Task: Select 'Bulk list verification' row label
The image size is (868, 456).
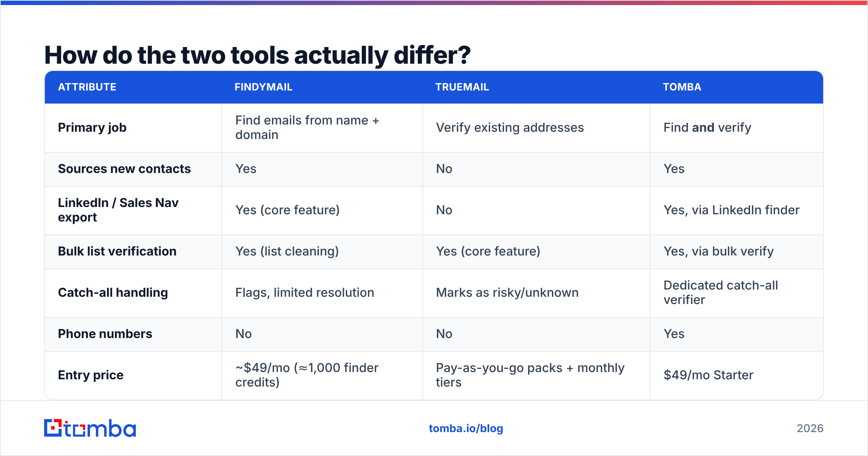Action: [117, 252]
